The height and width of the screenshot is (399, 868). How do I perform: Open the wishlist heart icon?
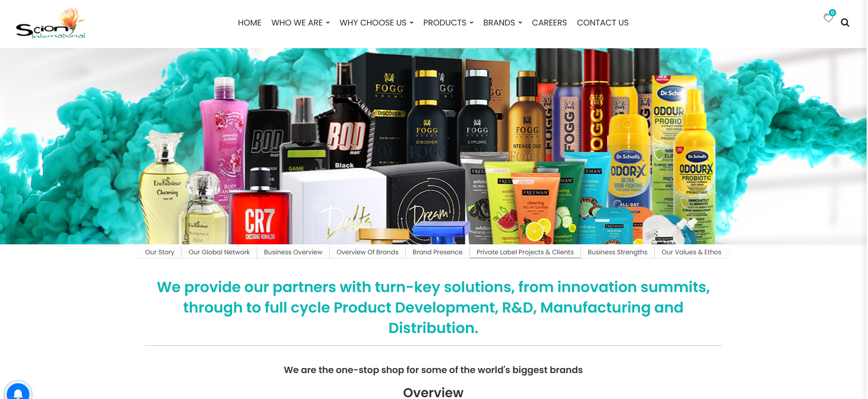828,18
